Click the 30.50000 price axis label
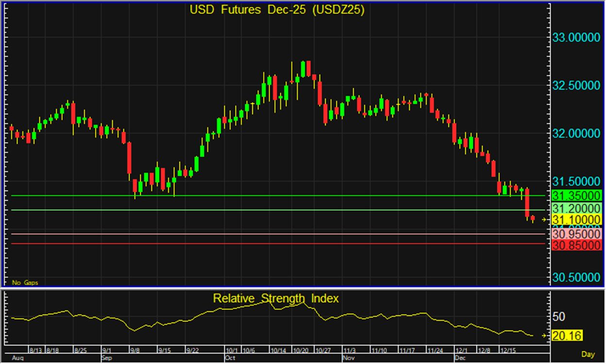Screen dimensions: 606x364 tap(576, 278)
